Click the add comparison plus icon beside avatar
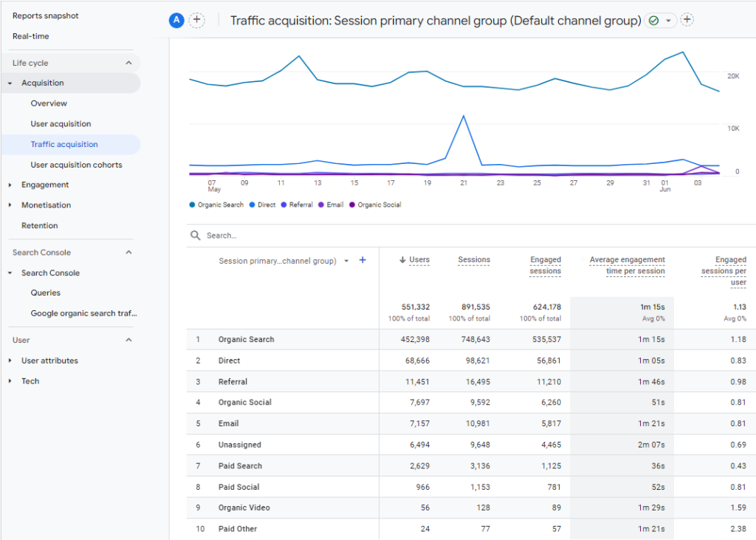 [196, 21]
